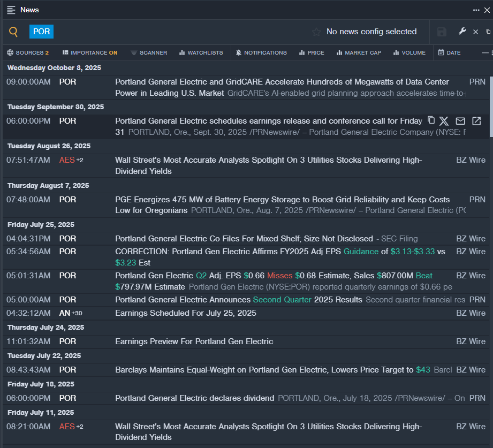Screen dimensions: 493x448
Task: Open the earnings release story in new window
Action: click(476, 121)
